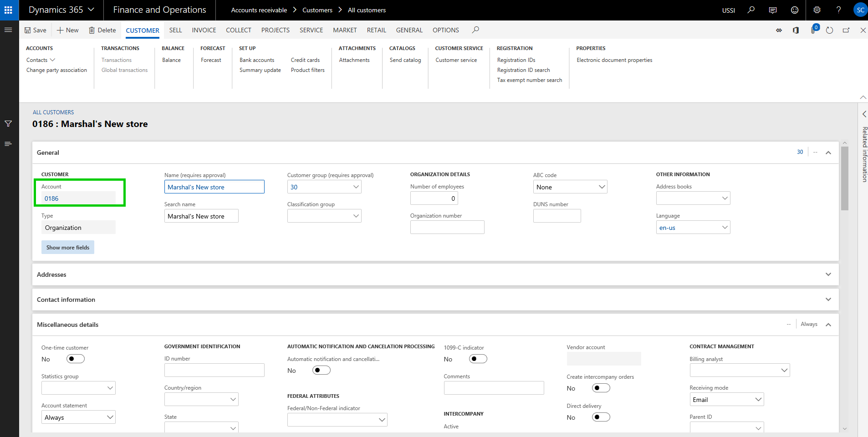Click the smiley feedback icon
868x437 pixels.
click(x=795, y=10)
